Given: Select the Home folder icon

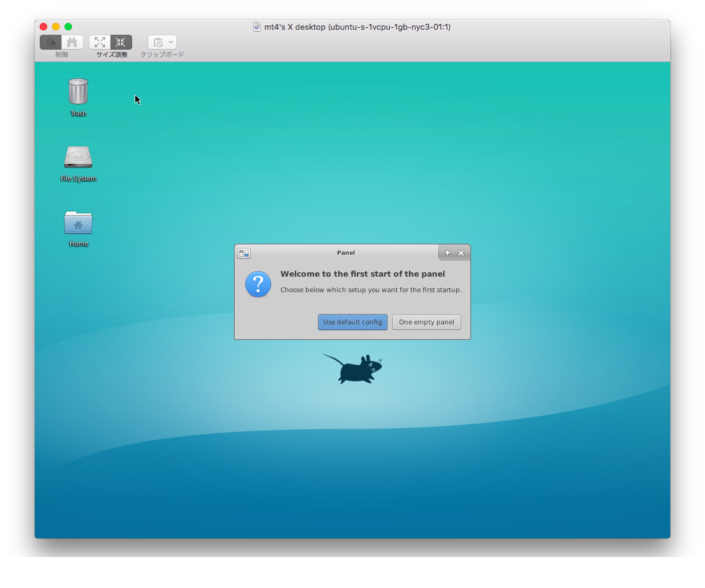Looking at the screenshot, I should pos(78,222).
